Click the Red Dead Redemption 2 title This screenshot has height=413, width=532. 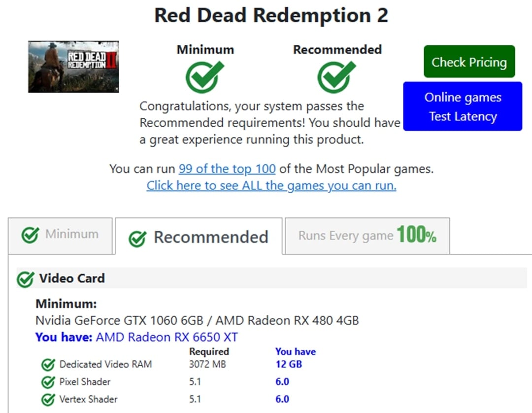coord(271,16)
